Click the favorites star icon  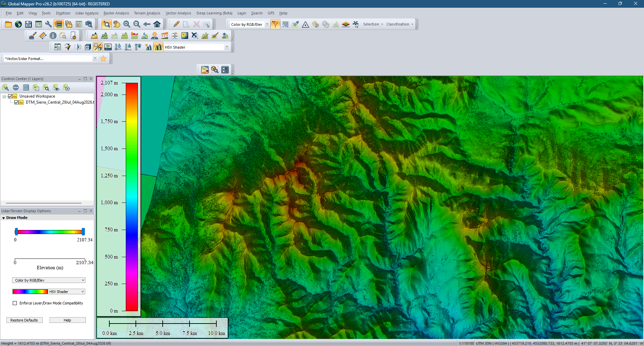[103, 58]
